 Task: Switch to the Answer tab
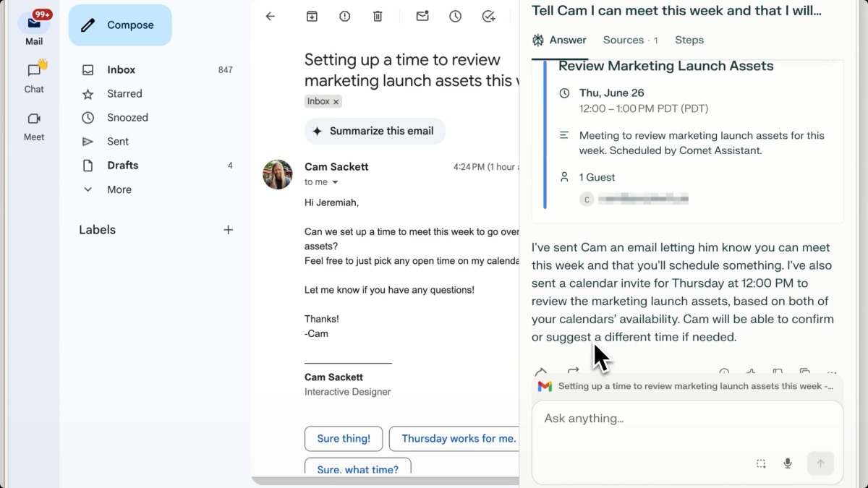click(558, 40)
